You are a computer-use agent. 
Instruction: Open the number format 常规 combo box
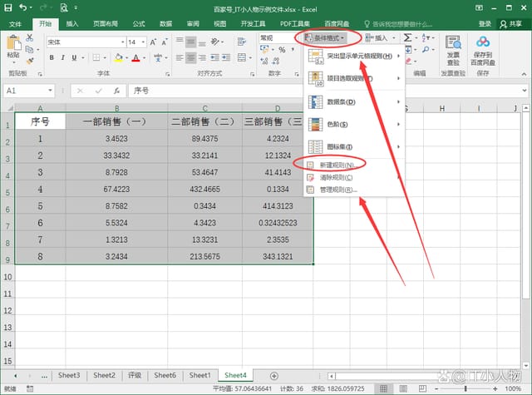pyautogui.click(x=277, y=38)
